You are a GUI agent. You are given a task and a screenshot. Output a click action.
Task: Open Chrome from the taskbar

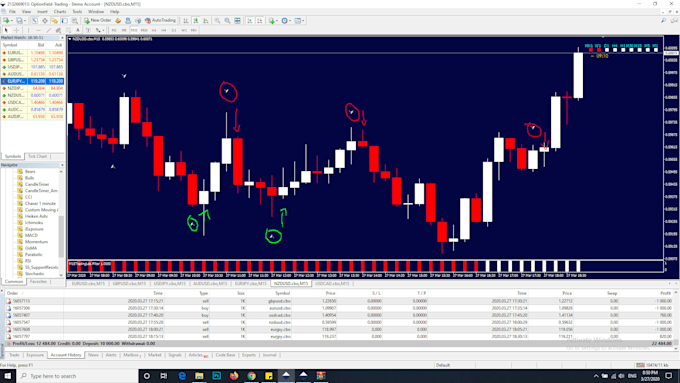(252, 376)
